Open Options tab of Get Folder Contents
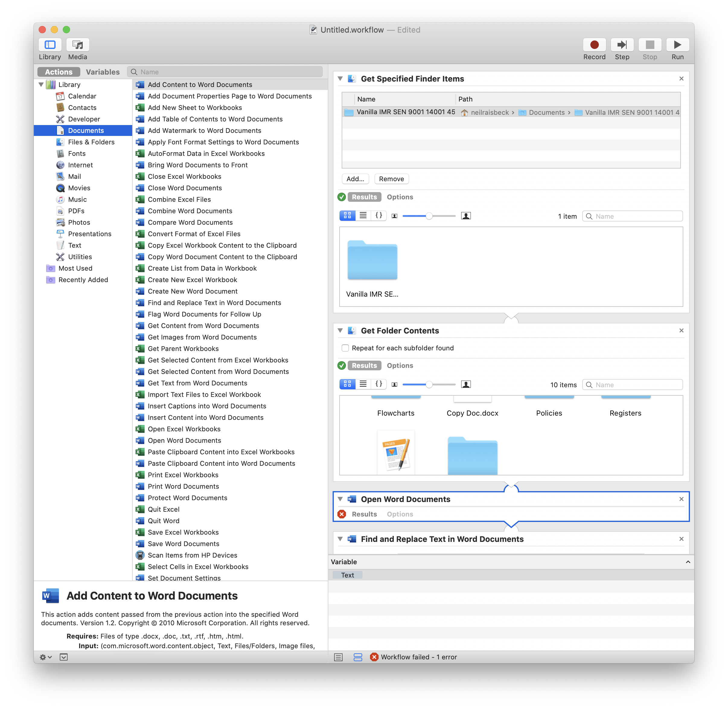Image resolution: width=728 pixels, height=708 pixels. [400, 365]
